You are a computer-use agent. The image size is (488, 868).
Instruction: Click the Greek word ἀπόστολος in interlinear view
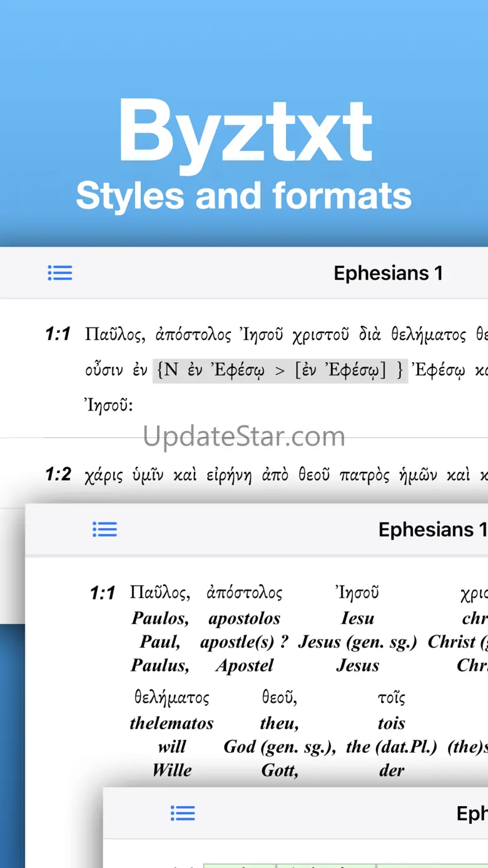(244, 593)
